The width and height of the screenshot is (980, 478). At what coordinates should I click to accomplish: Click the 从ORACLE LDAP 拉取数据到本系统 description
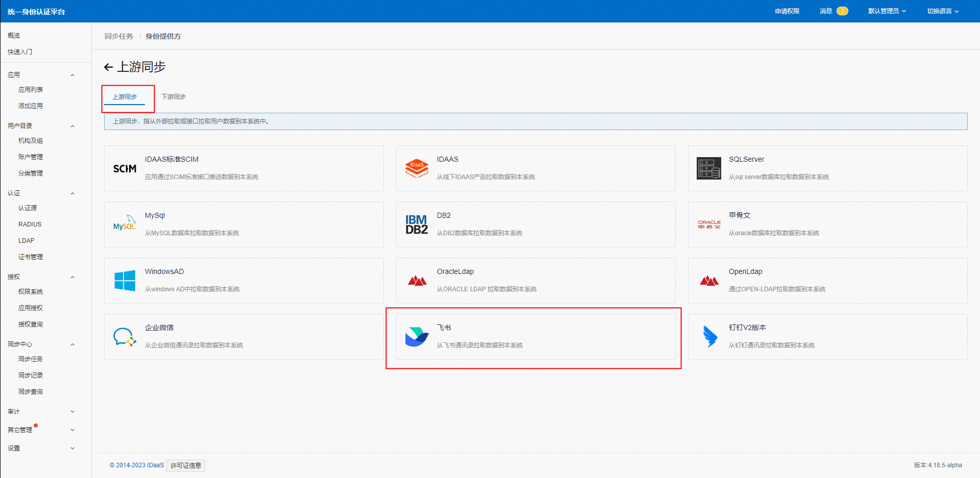click(x=487, y=289)
